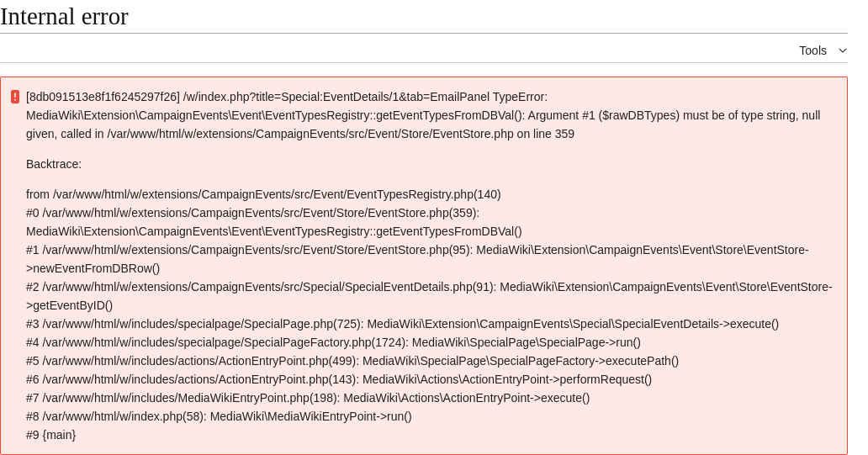Click backtrace line #1 EventStore.php(95)
Image resolution: width=868 pixels, height=455 pixels.
click(x=417, y=259)
